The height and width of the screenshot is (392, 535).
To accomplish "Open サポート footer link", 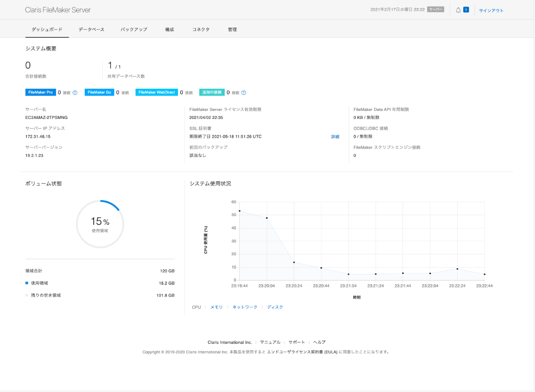I will coord(297,342).
